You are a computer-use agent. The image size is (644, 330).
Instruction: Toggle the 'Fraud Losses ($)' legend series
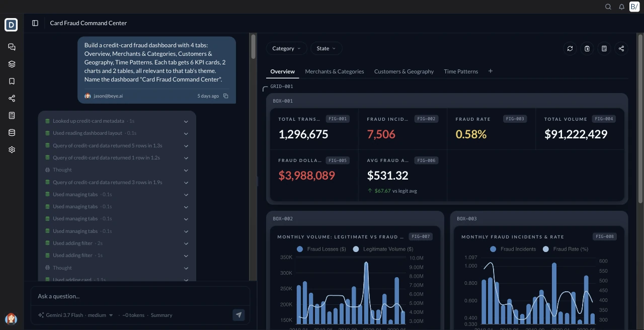(x=321, y=249)
